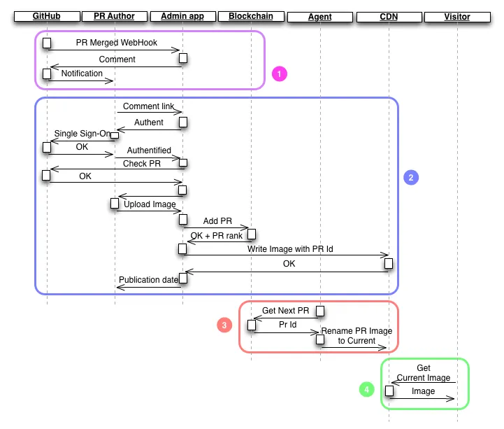Image resolution: width=504 pixels, height=429 pixels.
Task: Select the GitHub participant header
Action: pos(47,16)
